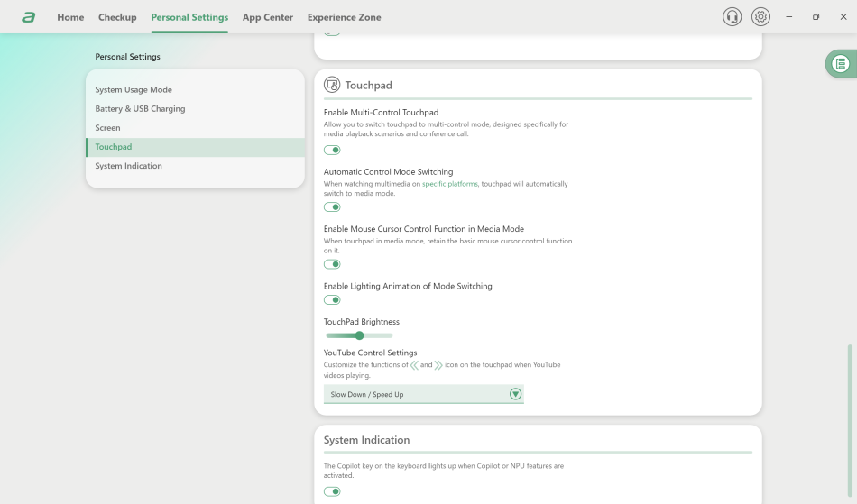This screenshot has width=857, height=504.
Task: Jump to System Indication in the sidebar
Action: point(195,166)
